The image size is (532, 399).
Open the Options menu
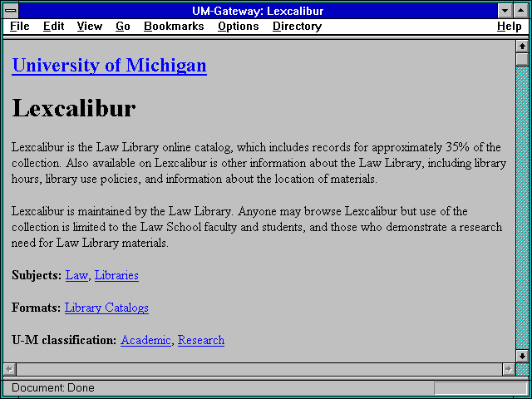239,27
